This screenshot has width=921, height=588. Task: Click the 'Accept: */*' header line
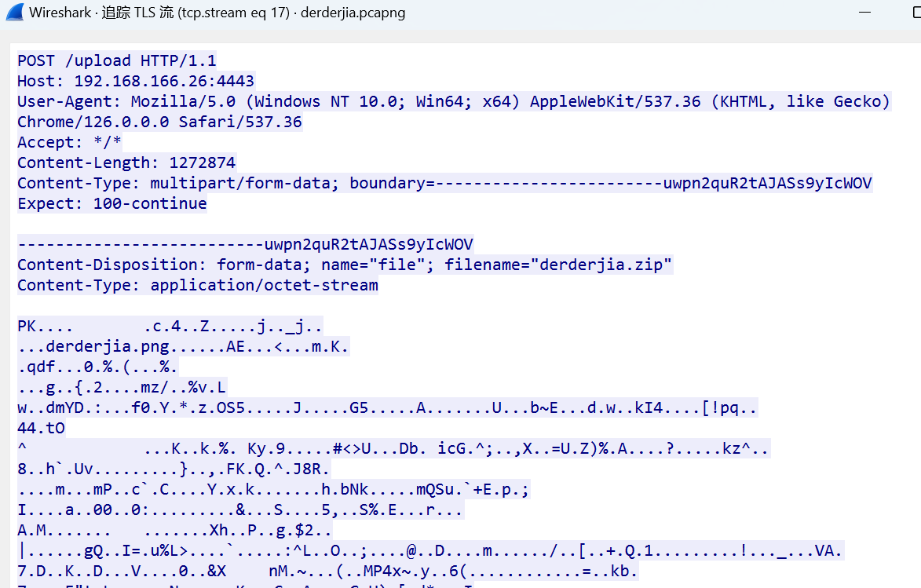(x=69, y=142)
